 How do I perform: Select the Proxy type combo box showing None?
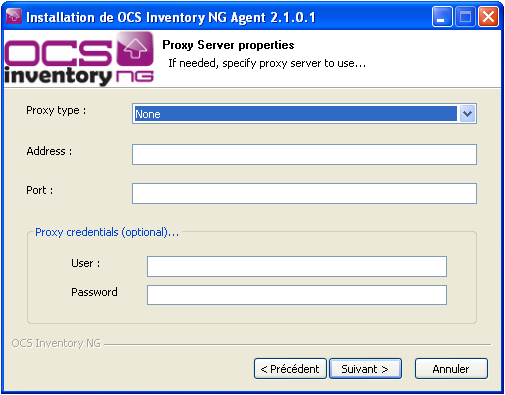pyautogui.click(x=304, y=114)
